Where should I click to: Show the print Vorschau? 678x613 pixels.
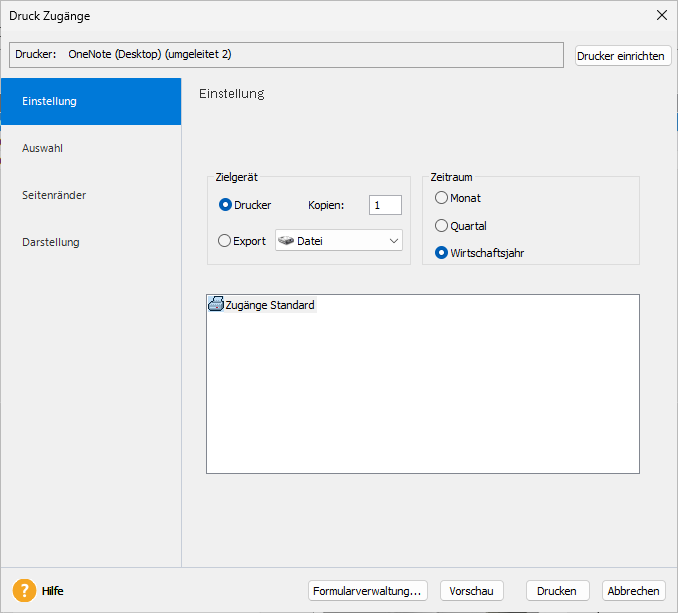pyautogui.click(x=472, y=591)
